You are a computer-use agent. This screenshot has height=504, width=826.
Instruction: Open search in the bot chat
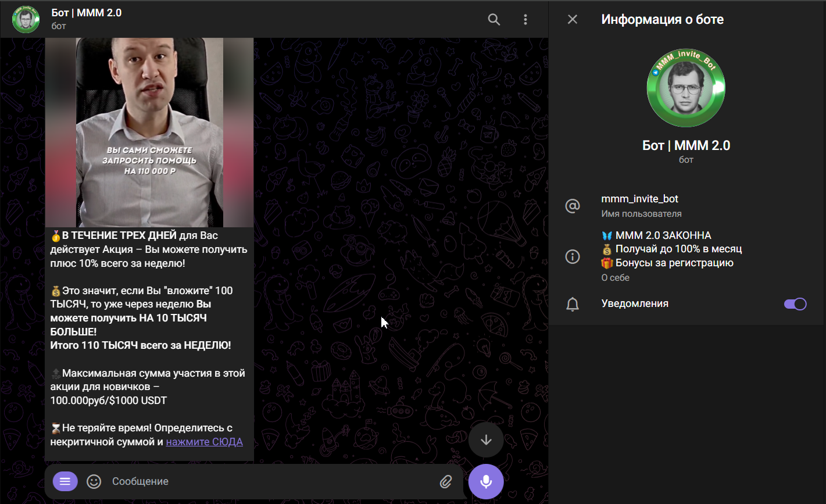(494, 20)
